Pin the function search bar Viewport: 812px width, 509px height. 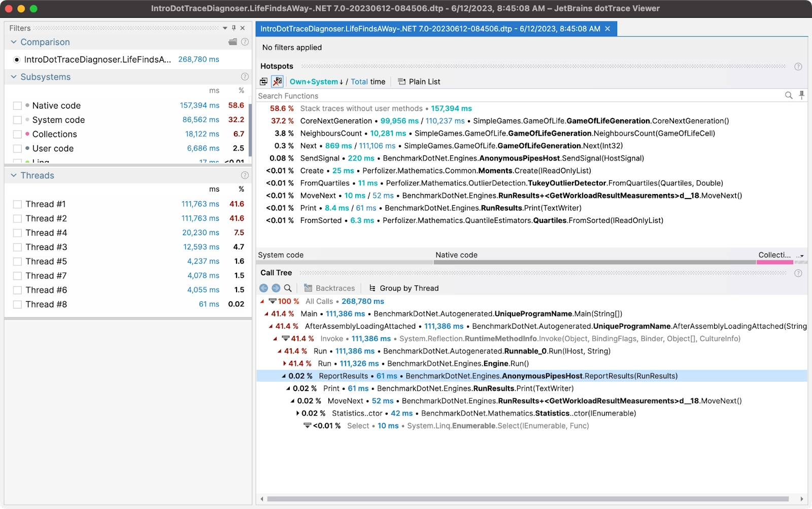coord(802,96)
